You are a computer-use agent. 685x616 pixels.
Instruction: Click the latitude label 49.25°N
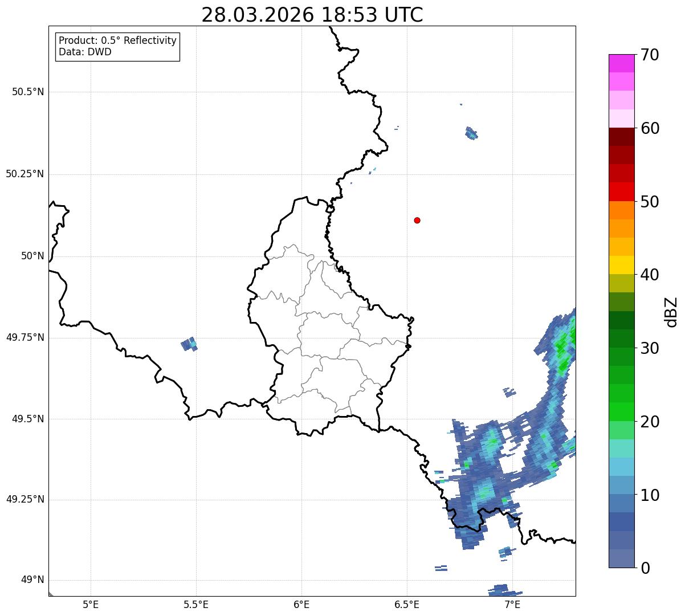(25, 500)
